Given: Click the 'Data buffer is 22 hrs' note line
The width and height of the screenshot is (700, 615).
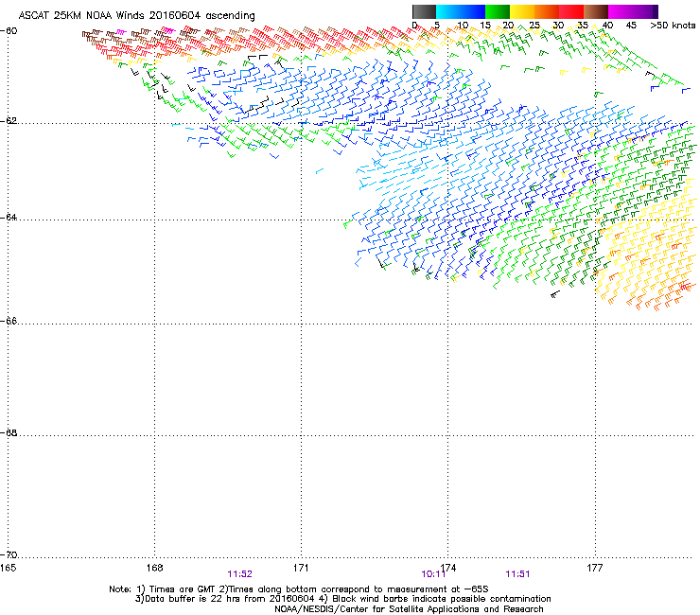Looking at the screenshot, I should [x=342, y=599].
